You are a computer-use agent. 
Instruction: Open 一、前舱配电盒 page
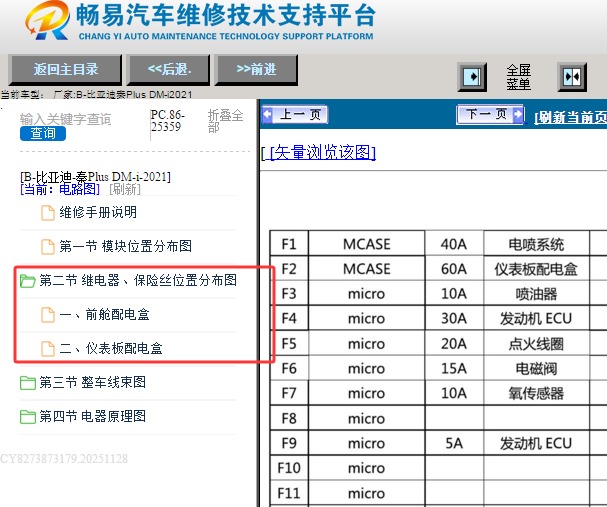pos(105,314)
